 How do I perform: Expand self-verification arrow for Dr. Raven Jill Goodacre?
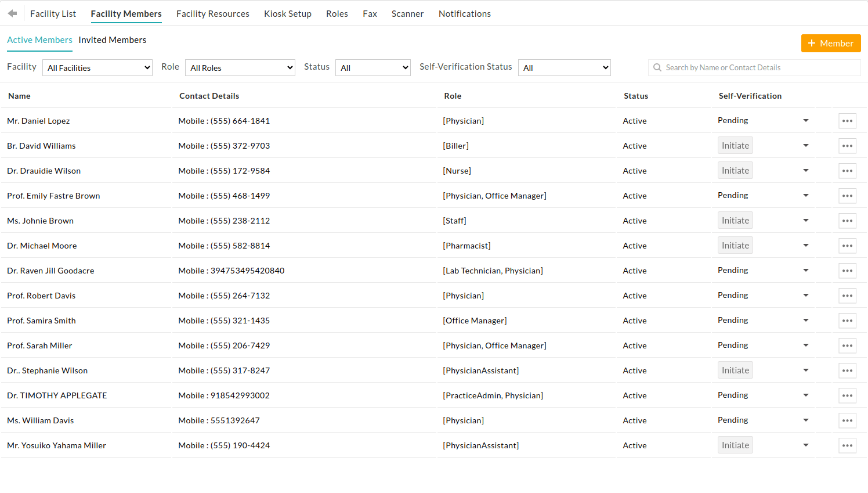coord(805,271)
